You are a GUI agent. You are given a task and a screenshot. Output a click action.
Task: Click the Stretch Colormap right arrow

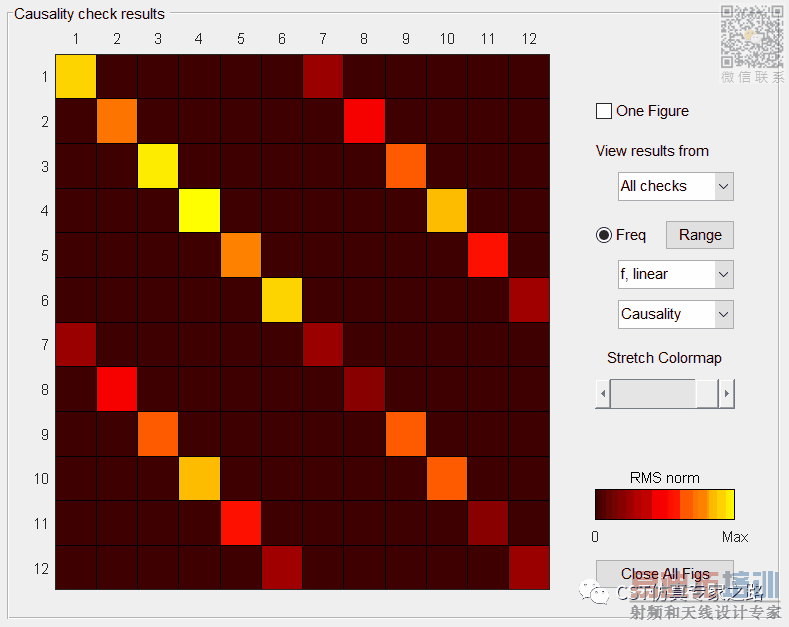(x=726, y=394)
